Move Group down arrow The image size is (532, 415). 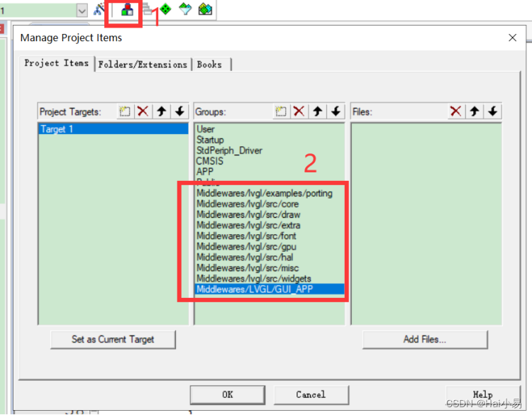click(336, 111)
